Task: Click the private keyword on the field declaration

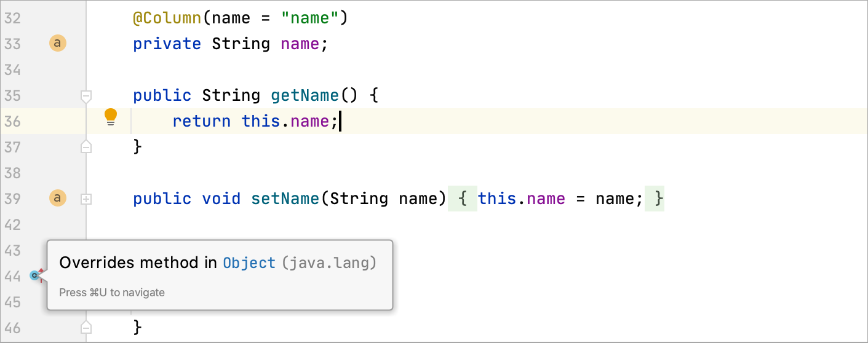Action: click(x=167, y=44)
